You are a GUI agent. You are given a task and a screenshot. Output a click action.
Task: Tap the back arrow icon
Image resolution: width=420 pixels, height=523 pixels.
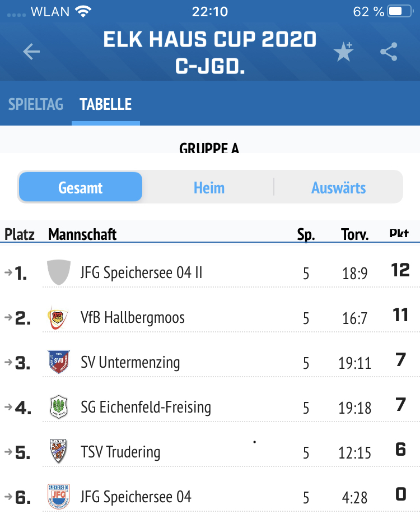[x=31, y=52]
